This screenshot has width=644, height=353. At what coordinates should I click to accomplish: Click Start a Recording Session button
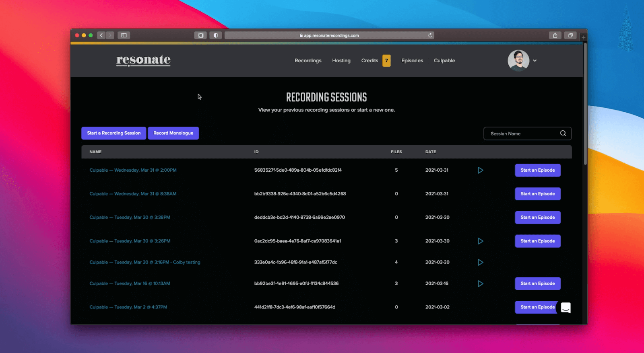pos(114,133)
